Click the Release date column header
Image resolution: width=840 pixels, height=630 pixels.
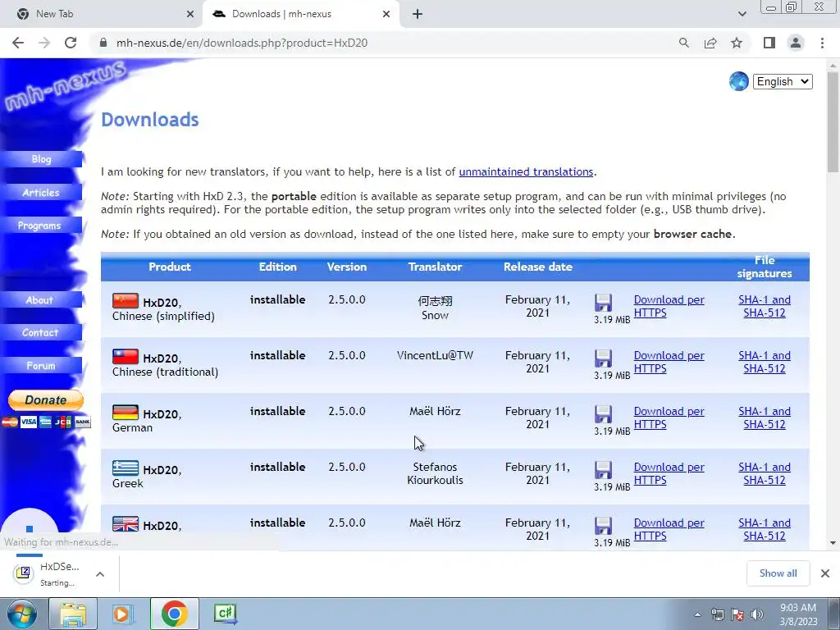(538, 267)
